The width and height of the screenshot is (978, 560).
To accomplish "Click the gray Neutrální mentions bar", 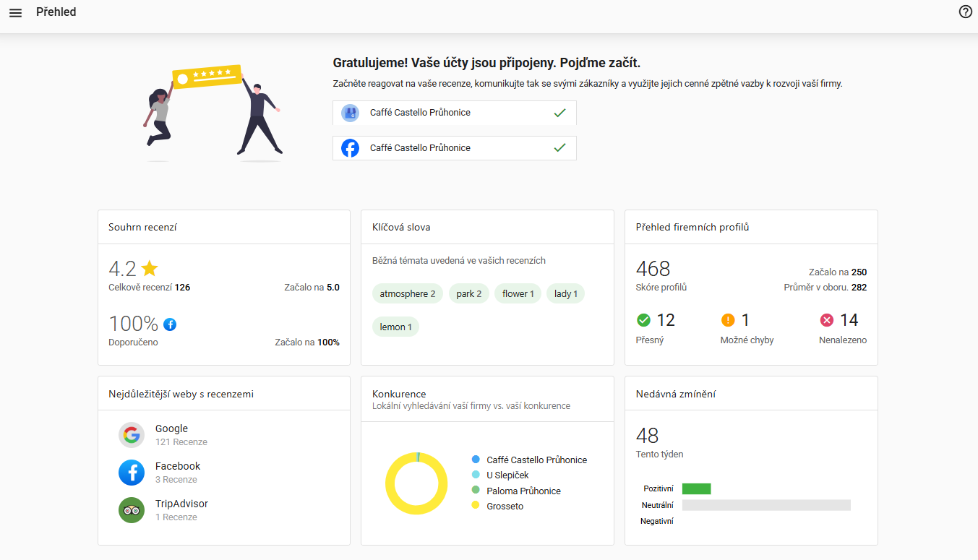I will click(x=766, y=505).
